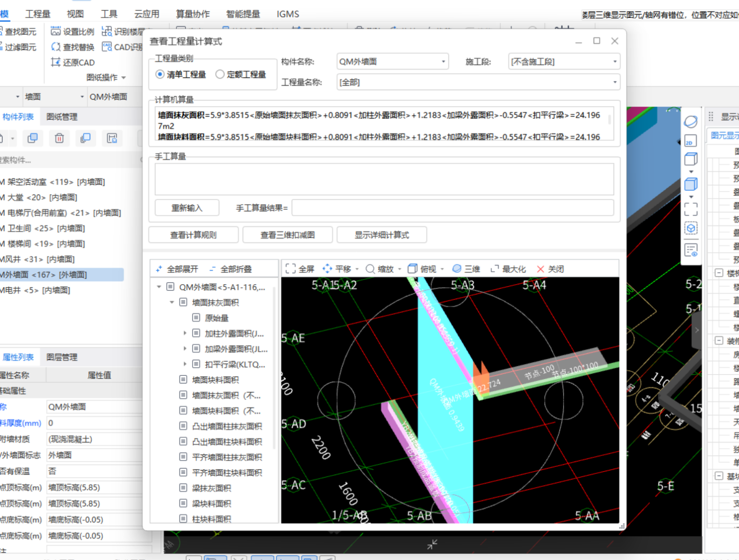Click the 还原CAD restore tool

click(73, 62)
